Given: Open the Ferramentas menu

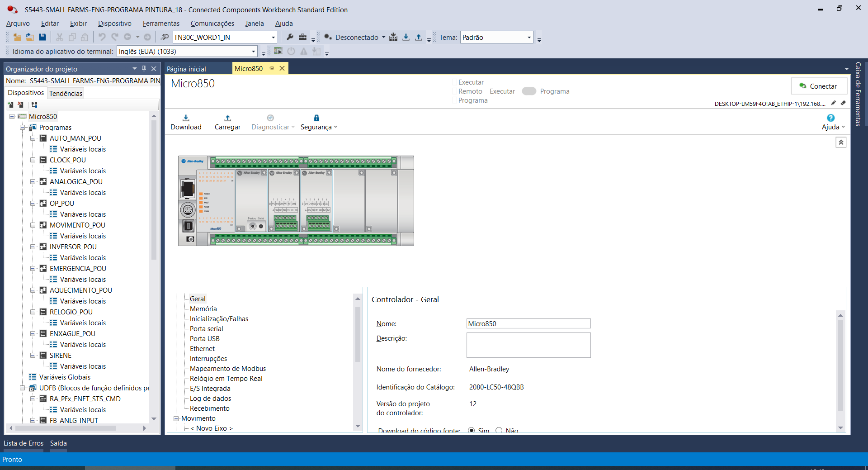Looking at the screenshot, I should [161, 24].
